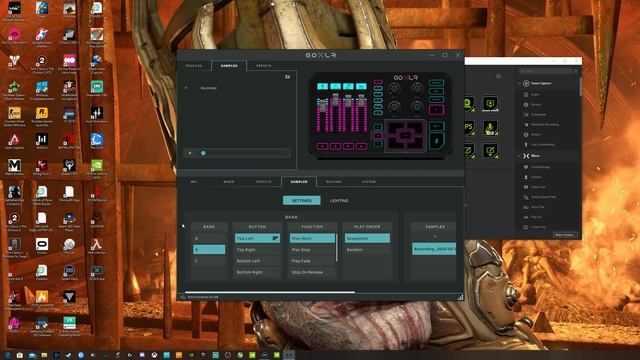Add a sample with the plus icon

[435, 237]
